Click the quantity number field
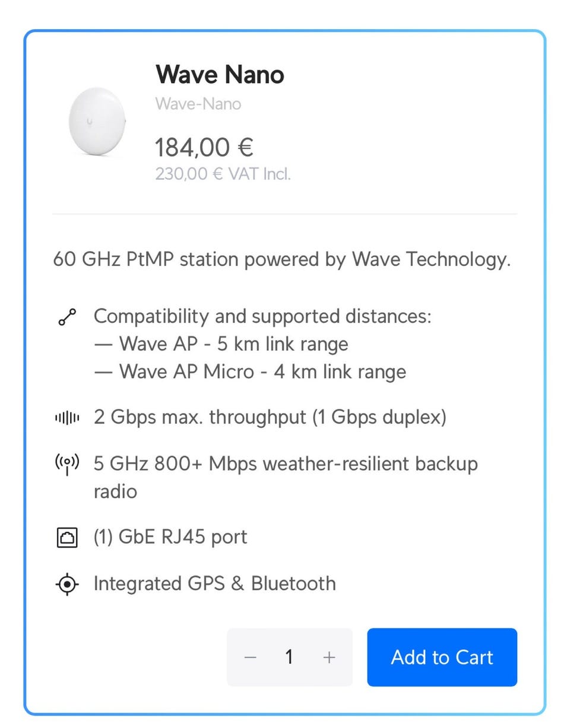 289,657
